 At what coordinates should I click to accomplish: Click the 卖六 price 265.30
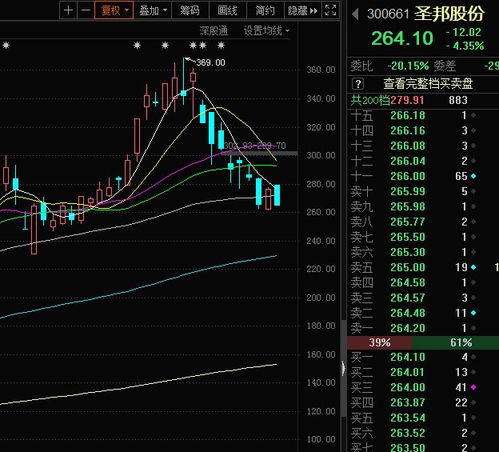408,252
